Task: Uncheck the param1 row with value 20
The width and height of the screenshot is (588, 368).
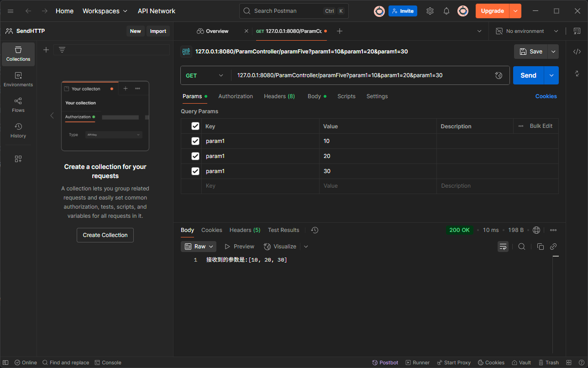Action: click(195, 156)
